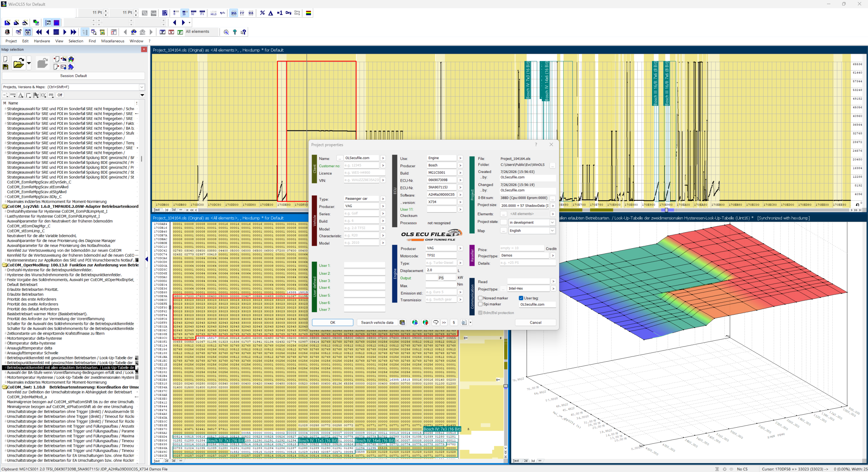Click the Search vehicle data button
The width and height of the screenshot is (868, 472).
click(x=377, y=322)
